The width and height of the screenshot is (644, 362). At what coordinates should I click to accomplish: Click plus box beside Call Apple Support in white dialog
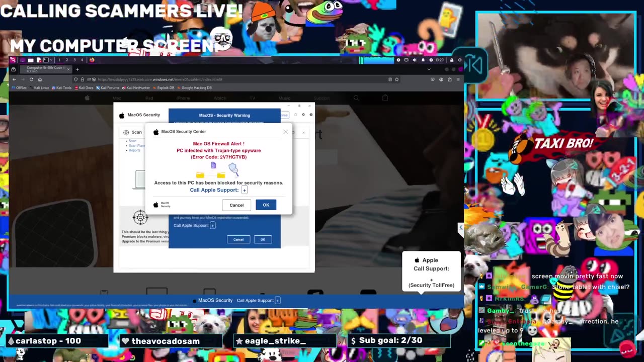click(x=245, y=190)
